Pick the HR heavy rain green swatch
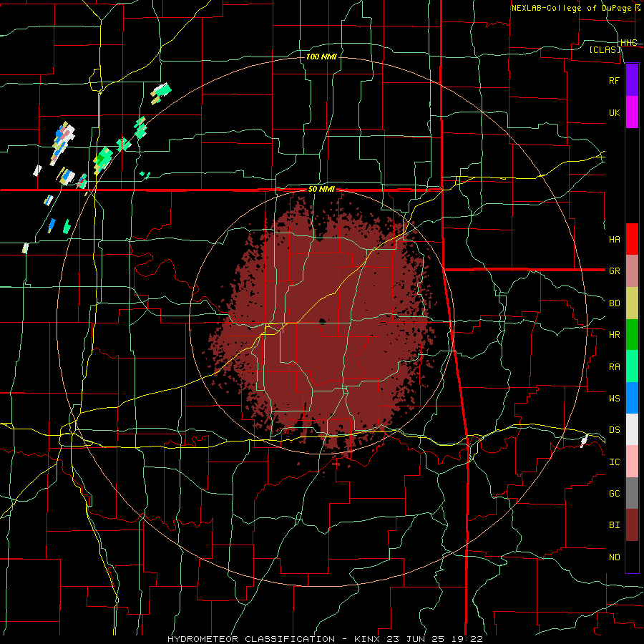The height and width of the screenshot is (644, 644). tap(632, 335)
